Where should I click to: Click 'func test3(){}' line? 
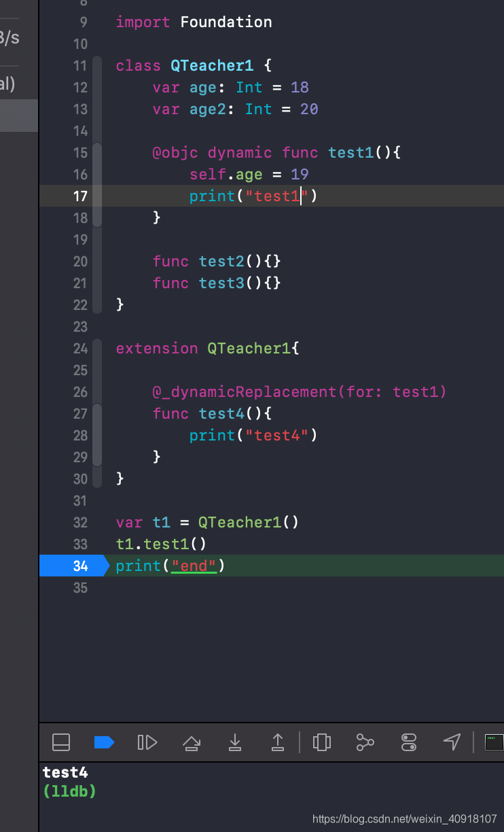[217, 283]
